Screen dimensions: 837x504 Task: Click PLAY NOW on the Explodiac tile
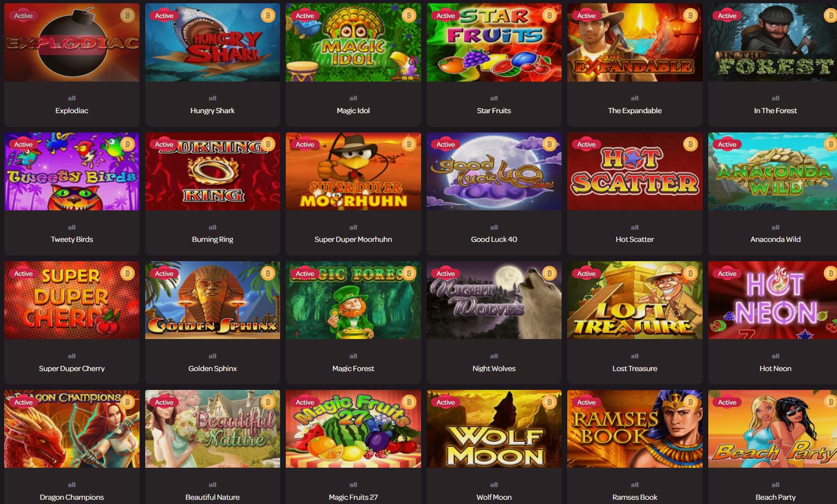pyautogui.click(x=72, y=45)
